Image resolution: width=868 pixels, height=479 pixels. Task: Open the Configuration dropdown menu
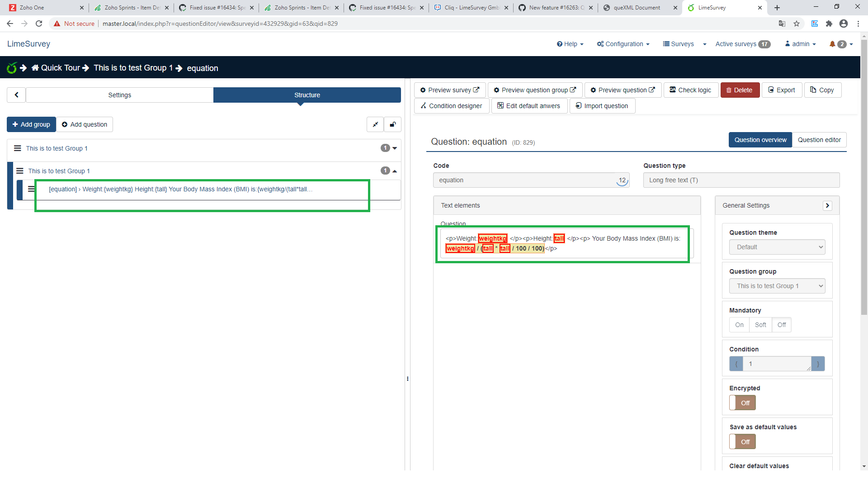[623, 44]
